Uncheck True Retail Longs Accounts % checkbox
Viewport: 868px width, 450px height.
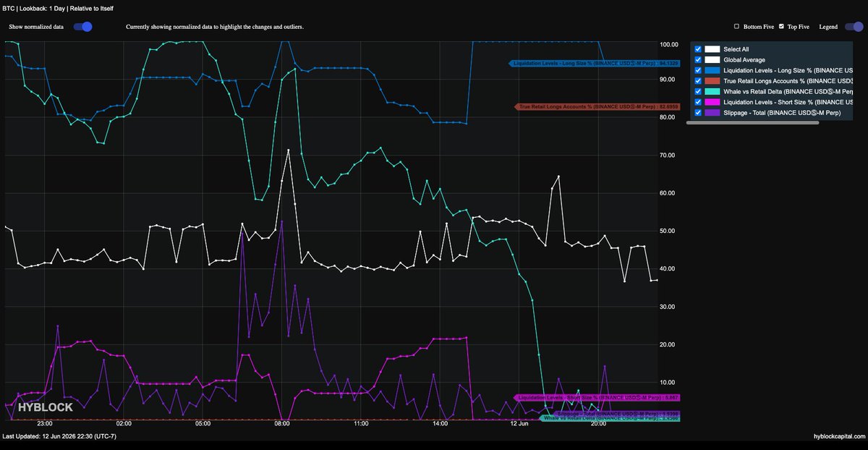(x=698, y=81)
